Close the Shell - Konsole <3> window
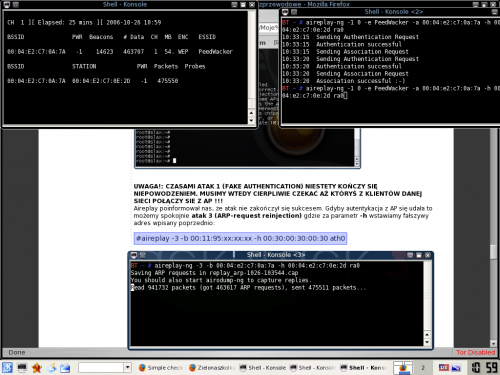Image resolution: width=500 pixels, height=375 pixels. [428, 255]
